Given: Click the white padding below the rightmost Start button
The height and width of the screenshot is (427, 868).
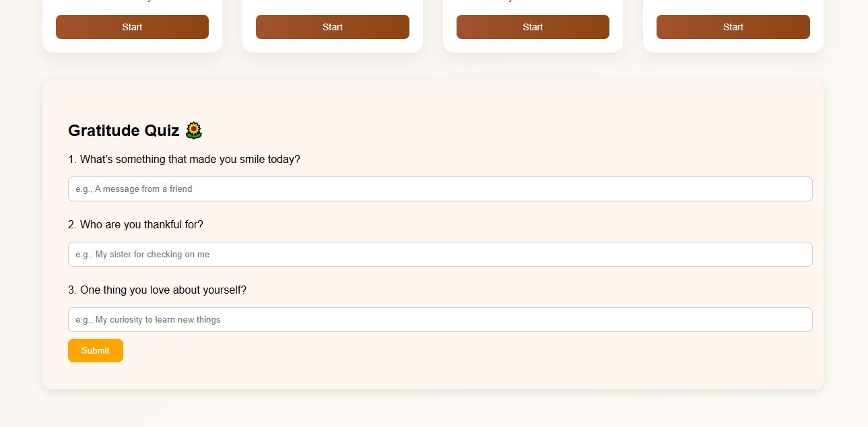Looking at the screenshot, I should pyautogui.click(x=733, y=46).
